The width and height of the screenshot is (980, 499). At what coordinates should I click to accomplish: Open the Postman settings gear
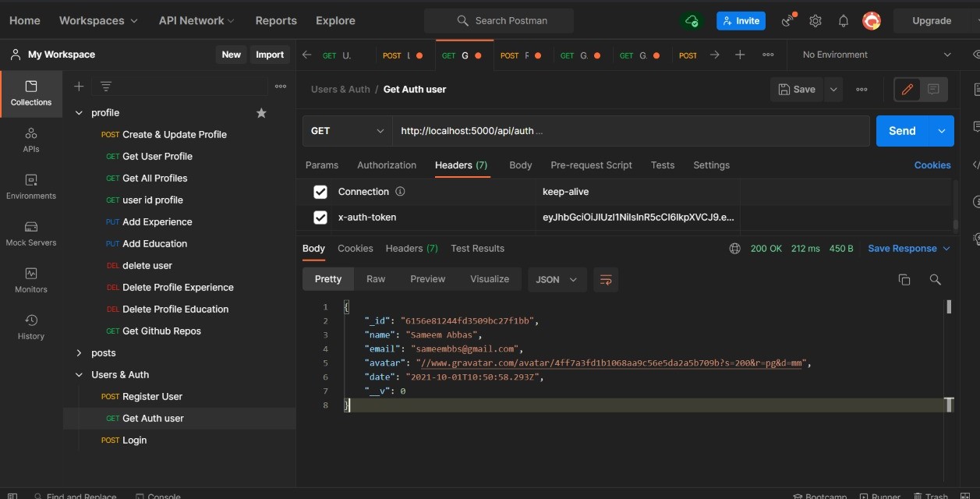[815, 21]
